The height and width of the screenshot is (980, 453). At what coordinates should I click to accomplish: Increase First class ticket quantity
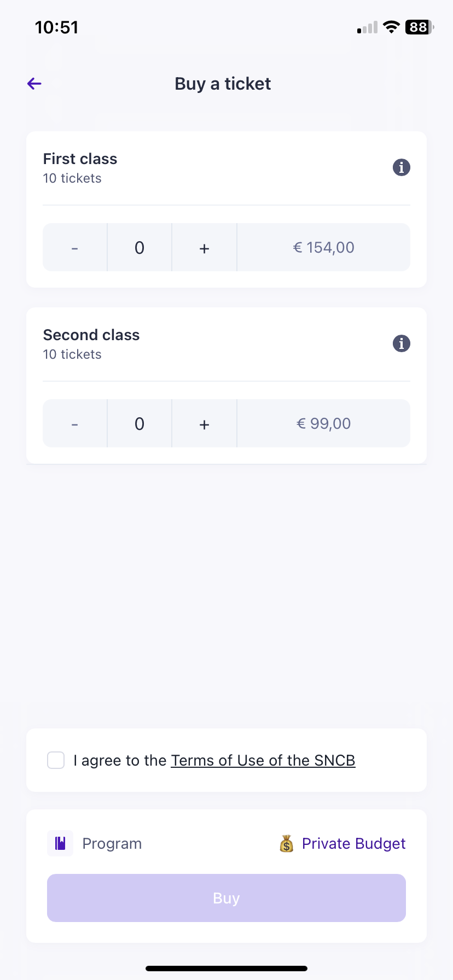point(205,248)
